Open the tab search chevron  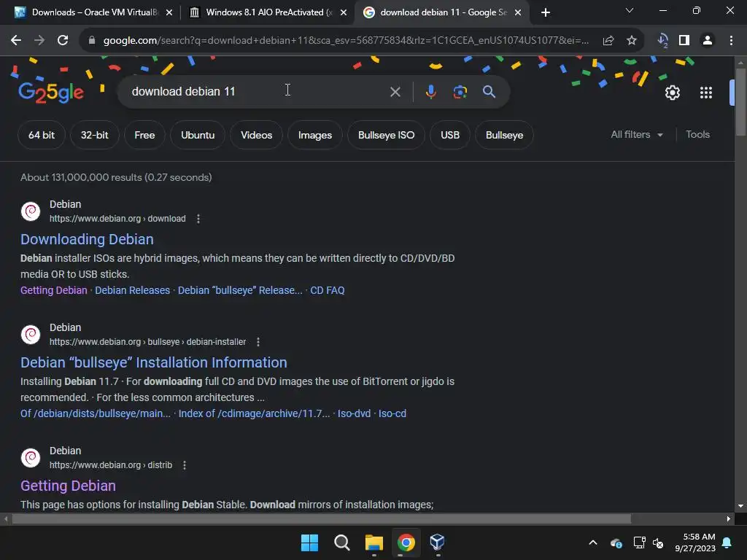[x=630, y=10]
